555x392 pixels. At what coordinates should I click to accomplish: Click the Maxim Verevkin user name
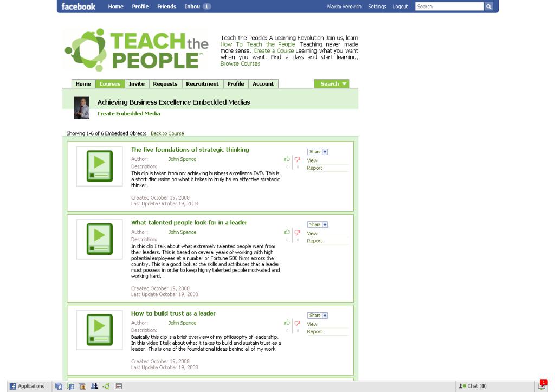point(344,7)
